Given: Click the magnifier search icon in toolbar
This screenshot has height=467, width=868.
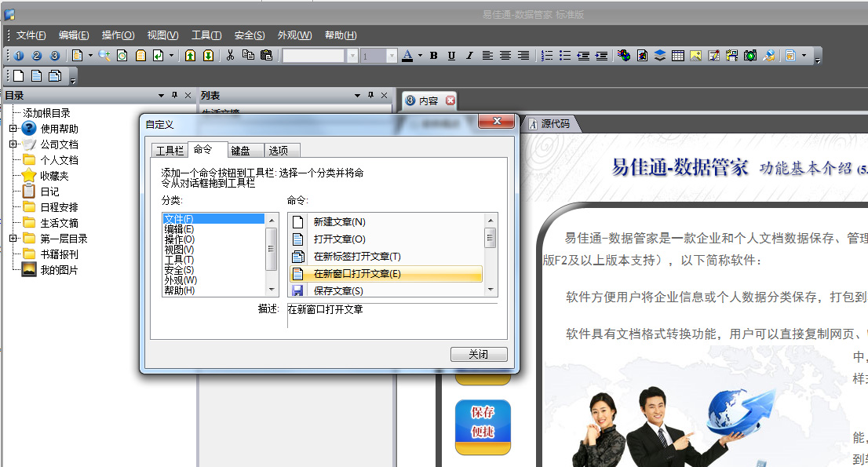Looking at the screenshot, I should [104, 56].
